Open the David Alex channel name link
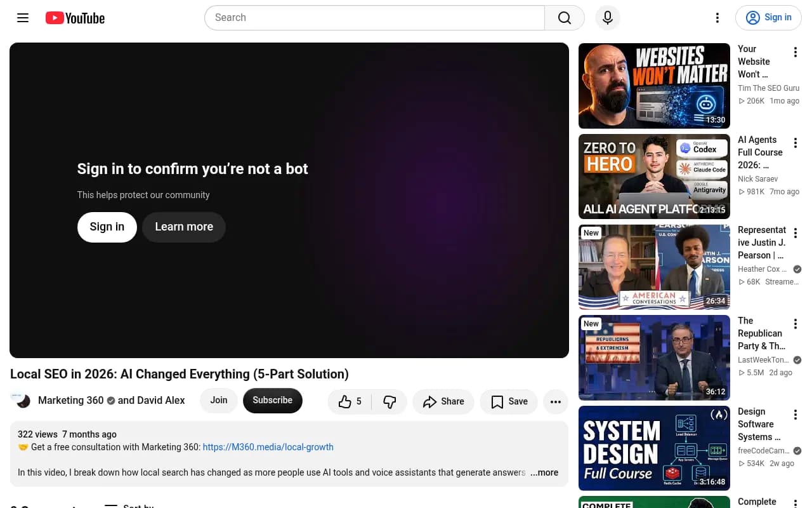This screenshot has width=812, height=508. [x=161, y=400]
